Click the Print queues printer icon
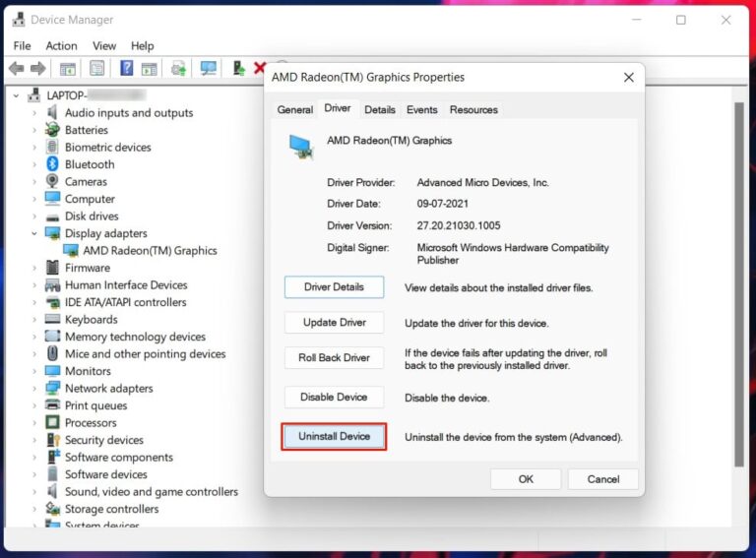 pos(52,404)
